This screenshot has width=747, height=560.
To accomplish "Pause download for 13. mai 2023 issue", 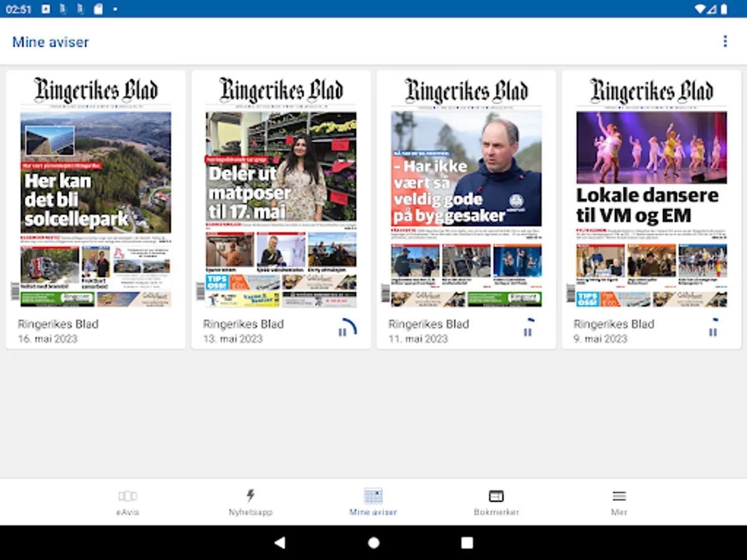I will pos(342,332).
